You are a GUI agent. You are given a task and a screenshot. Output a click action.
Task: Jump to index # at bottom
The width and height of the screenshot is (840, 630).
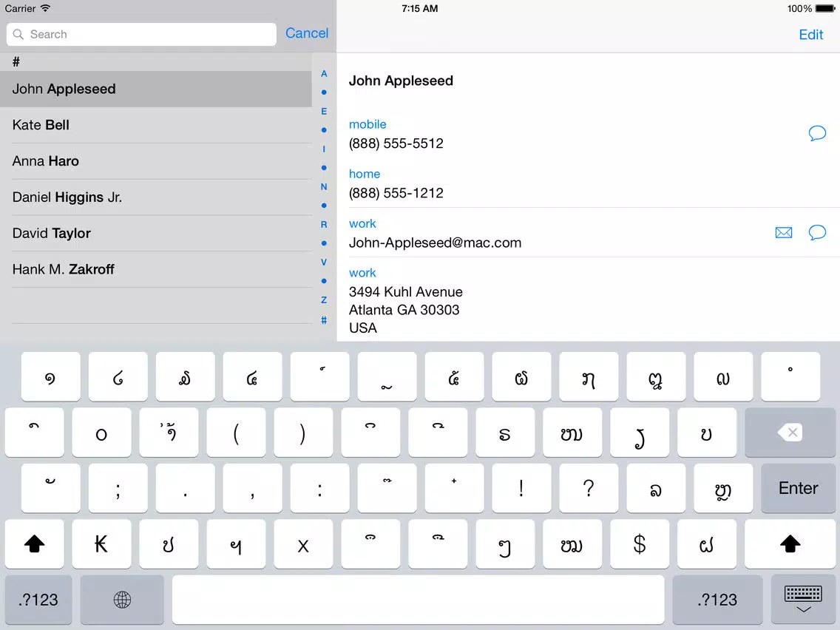click(x=324, y=320)
